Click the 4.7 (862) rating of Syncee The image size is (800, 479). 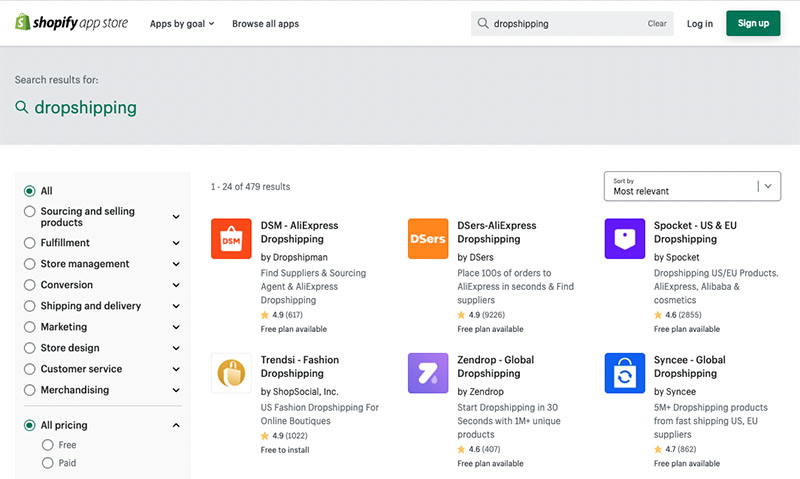pos(675,449)
